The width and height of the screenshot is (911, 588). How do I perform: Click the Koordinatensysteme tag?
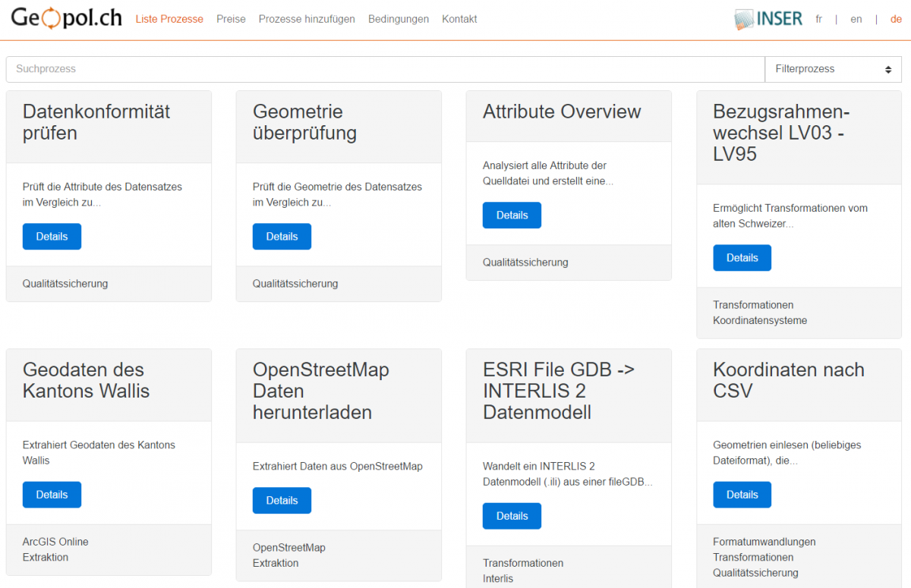[760, 320]
